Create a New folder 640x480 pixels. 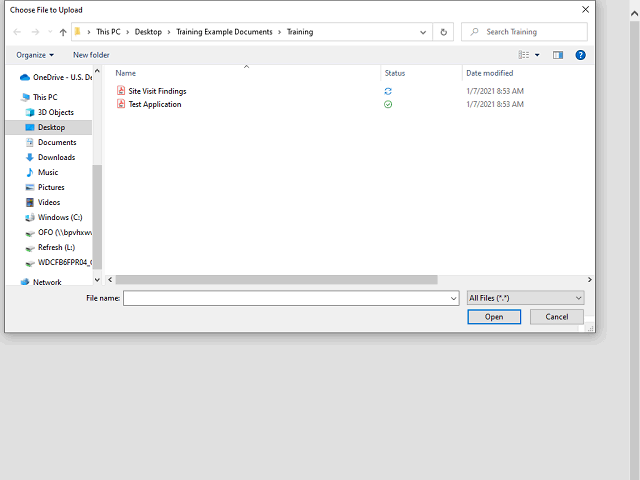(x=91, y=55)
